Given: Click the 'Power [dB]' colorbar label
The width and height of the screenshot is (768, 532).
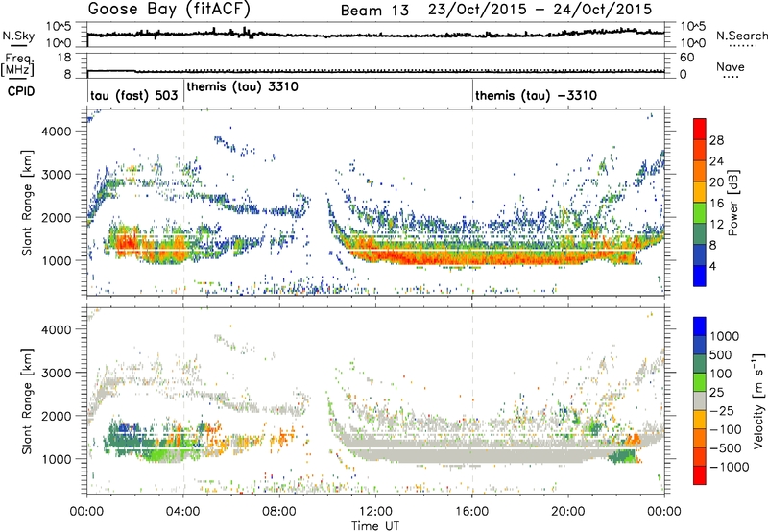Looking at the screenshot, I should [732, 203].
